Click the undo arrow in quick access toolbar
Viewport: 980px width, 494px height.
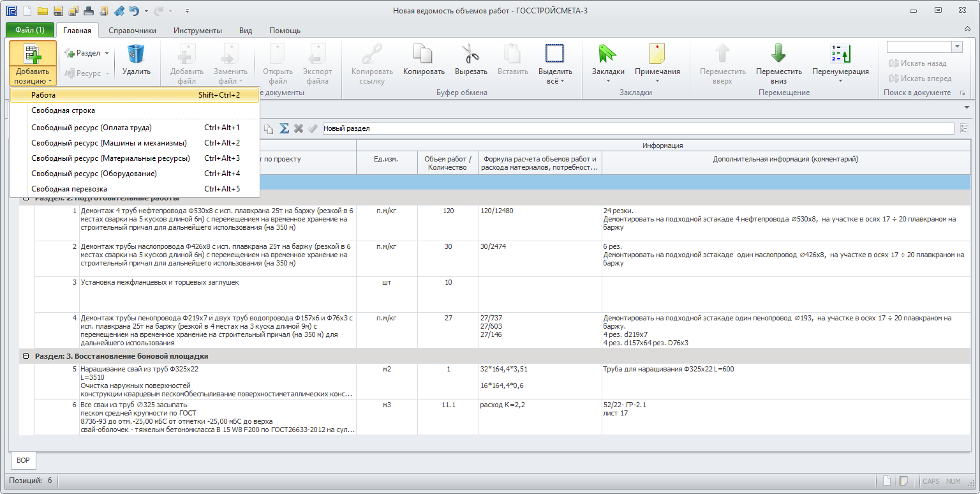(x=134, y=11)
